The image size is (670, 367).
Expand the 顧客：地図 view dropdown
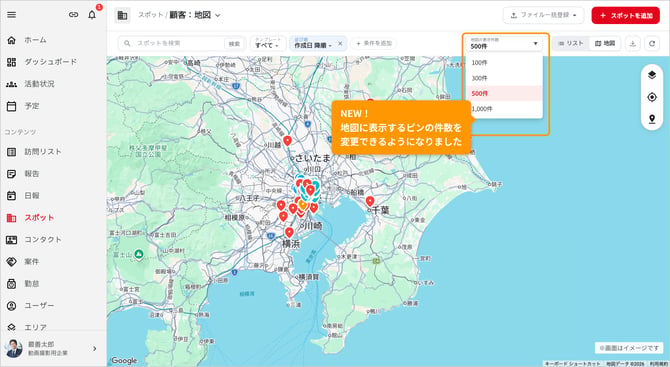pyautogui.click(x=217, y=15)
